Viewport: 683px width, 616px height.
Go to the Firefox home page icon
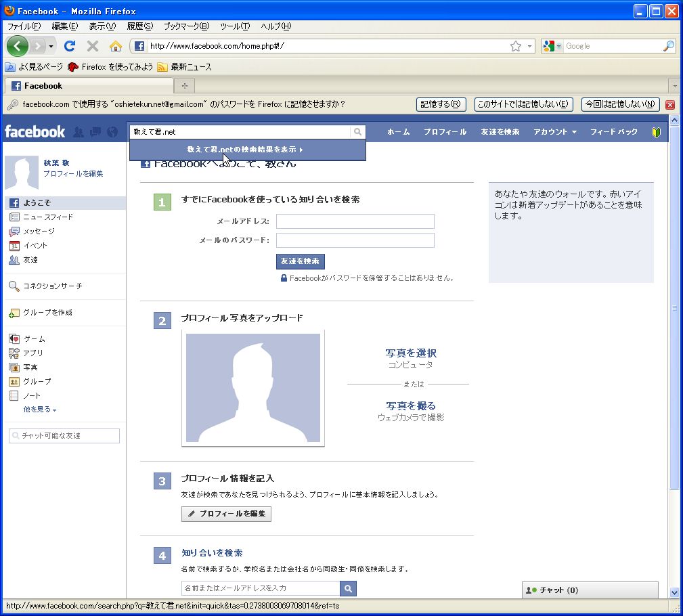[x=116, y=46]
